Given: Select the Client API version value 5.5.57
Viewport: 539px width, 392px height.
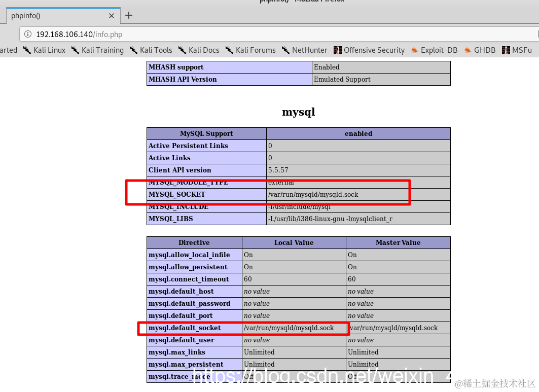Looking at the screenshot, I should coord(278,170).
